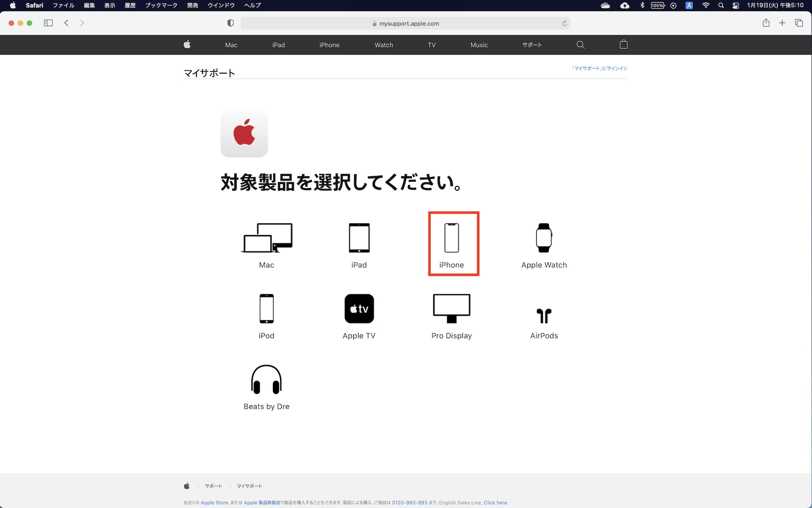Click the Safari privacy shield icon
Screen dimensions: 812x508
point(230,23)
